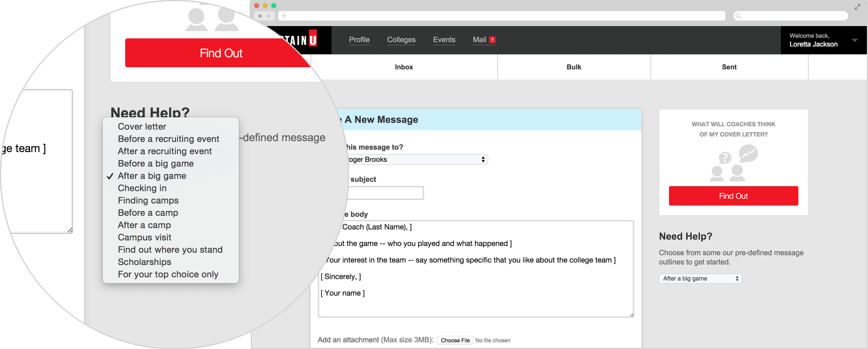This screenshot has width=868, height=349.
Task: Select Cover letter from the template list
Action: click(142, 127)
